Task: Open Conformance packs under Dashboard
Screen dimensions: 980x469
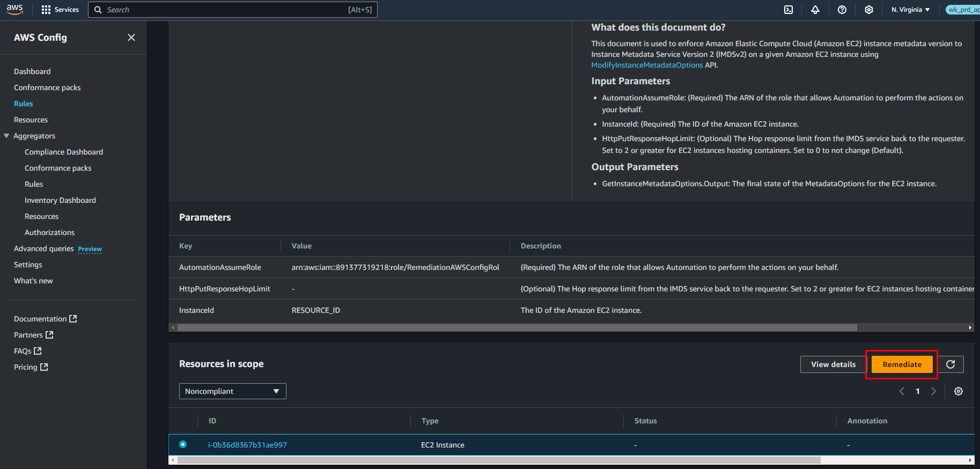Action: point(47,87)
